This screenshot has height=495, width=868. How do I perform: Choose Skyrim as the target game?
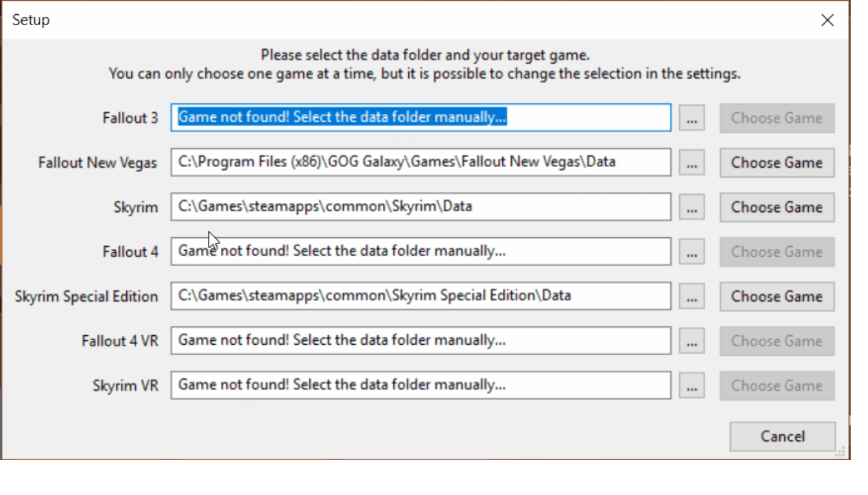pos(777,208)
